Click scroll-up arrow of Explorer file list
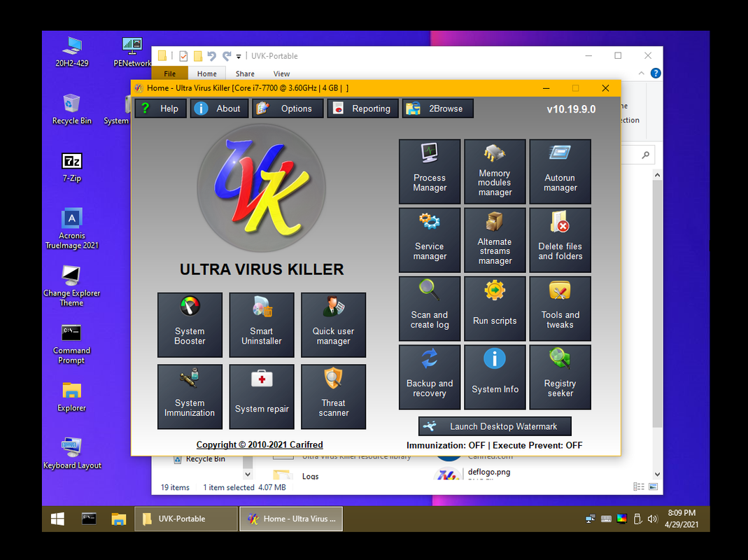 click(x=657, y=175)
